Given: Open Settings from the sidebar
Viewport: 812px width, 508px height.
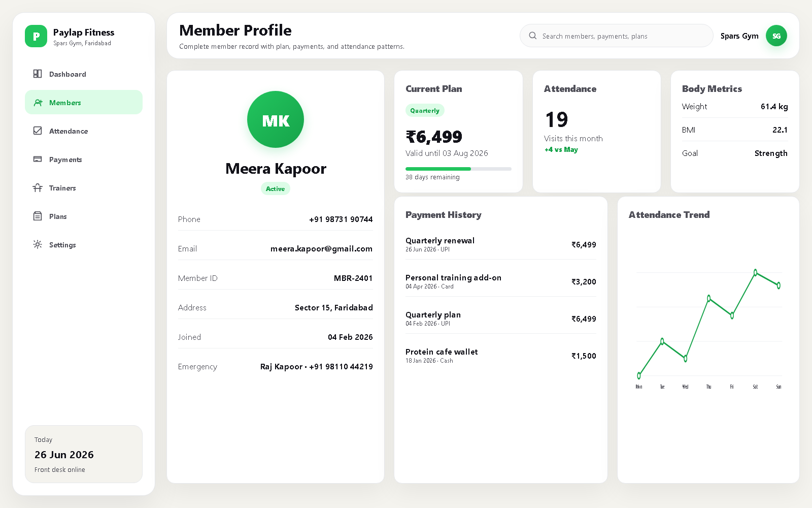Looking at the screenshot, I should click(x=84, y=244).
